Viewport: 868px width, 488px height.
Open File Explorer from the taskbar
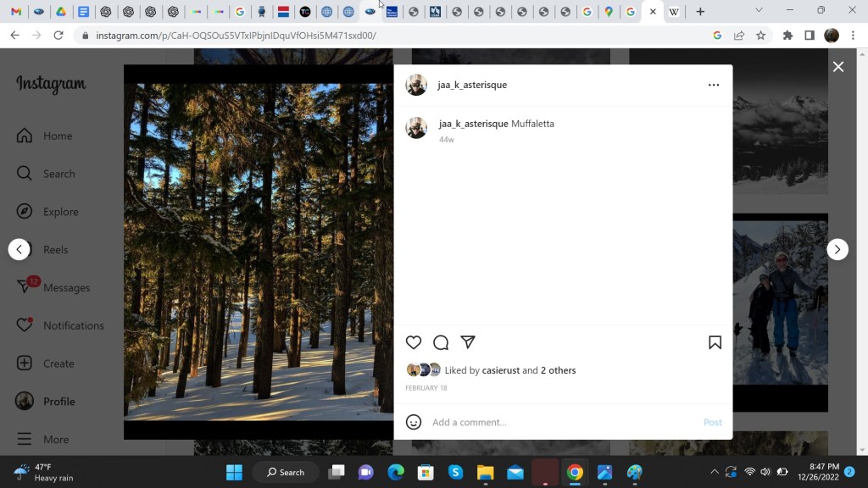[x=485, y=472]
